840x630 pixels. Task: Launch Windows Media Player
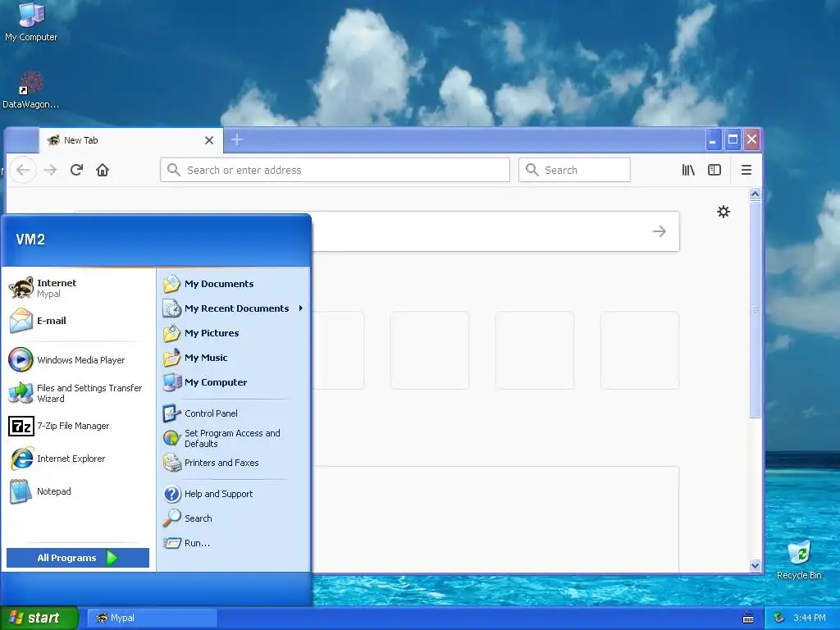78,360
